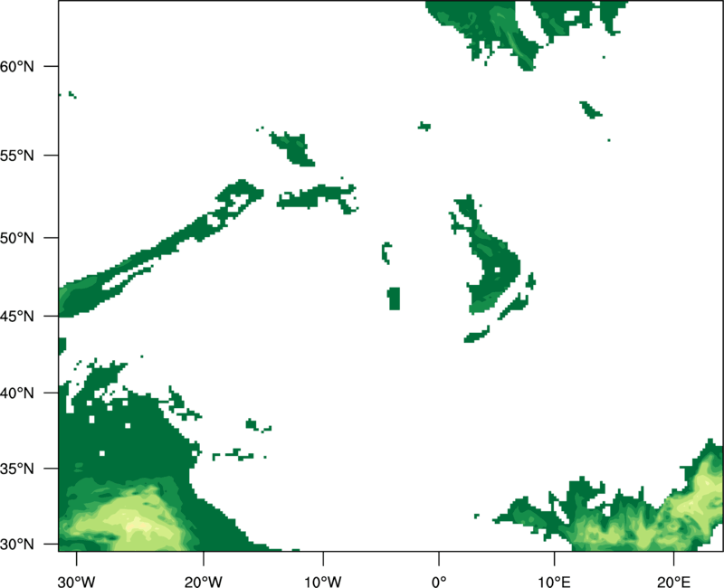Click the 35°N latitude label
724x588 pixels.
click(x=17, y=469)
